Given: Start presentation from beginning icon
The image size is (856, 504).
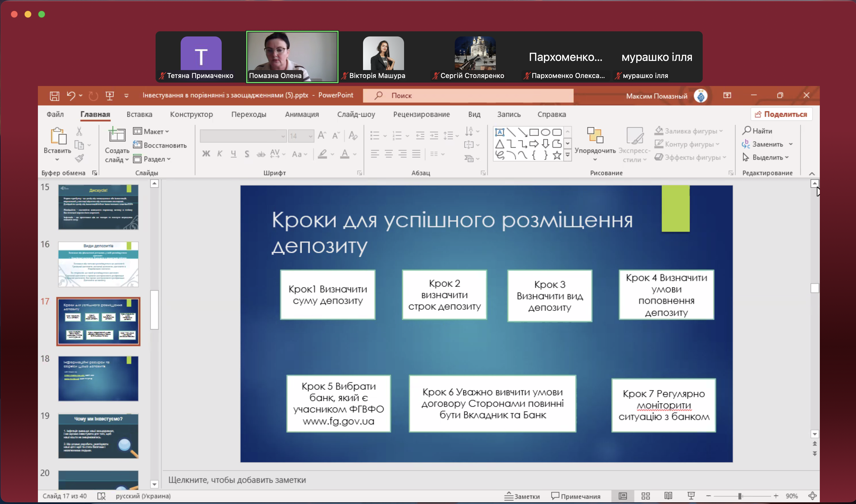Looking at the screenshot, I should click(109, 96).
